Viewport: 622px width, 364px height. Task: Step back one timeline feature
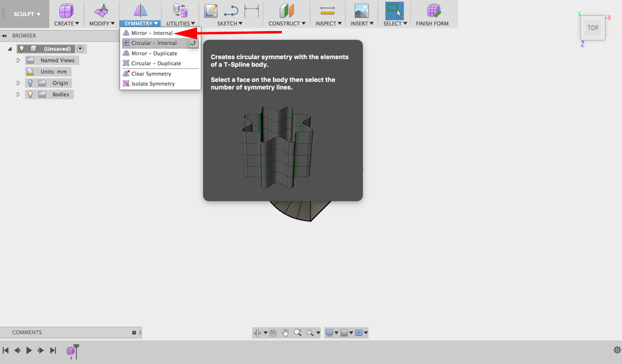[x=17, y=350]
